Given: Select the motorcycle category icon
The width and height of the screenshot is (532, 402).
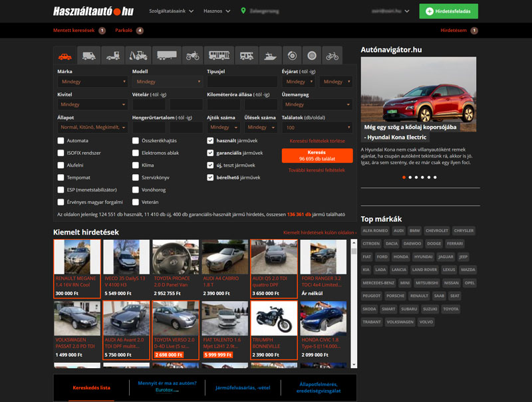Looking at the screenshot, I should (x=192, y=56).
